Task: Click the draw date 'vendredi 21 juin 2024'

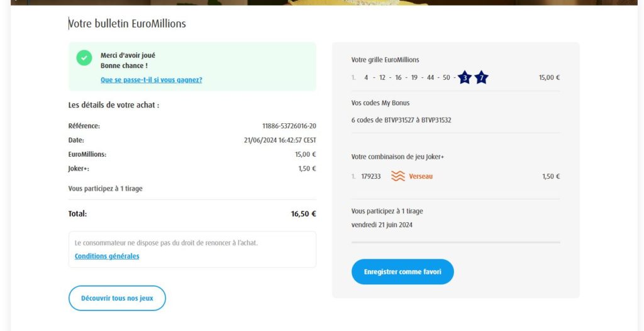Action: point(382,225)
